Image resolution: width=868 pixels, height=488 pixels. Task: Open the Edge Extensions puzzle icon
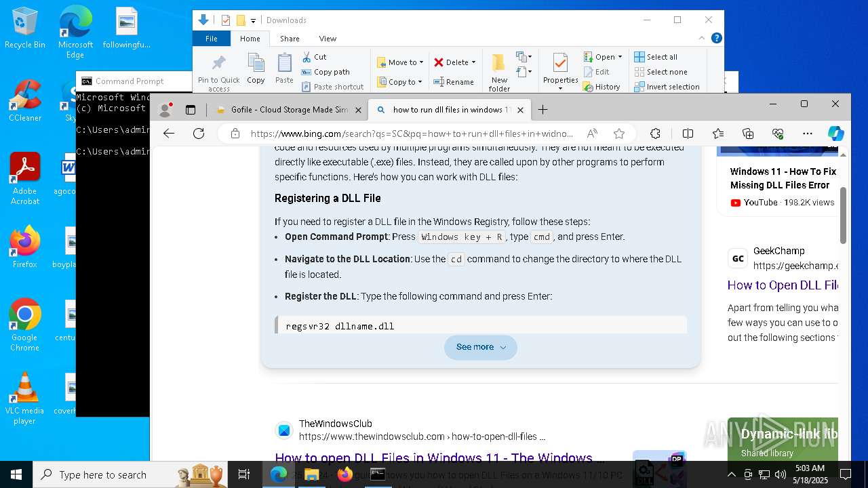tap(655, 134)
